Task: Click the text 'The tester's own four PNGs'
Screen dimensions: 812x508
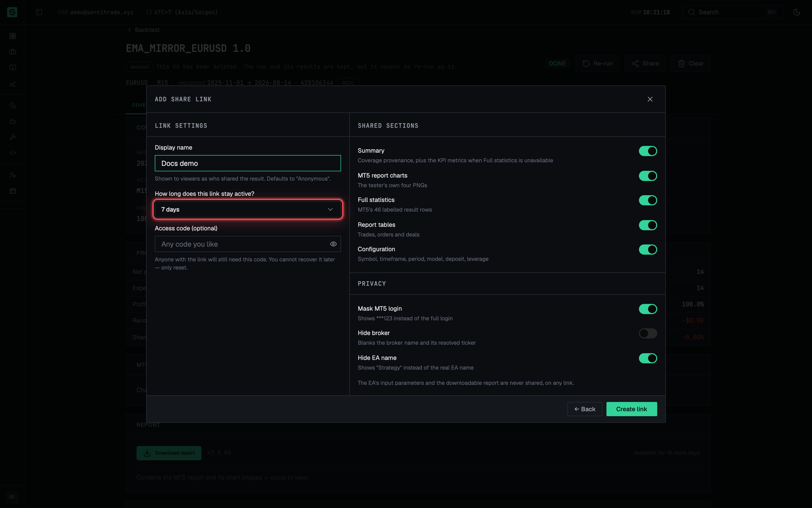Action: click(392, 185)
